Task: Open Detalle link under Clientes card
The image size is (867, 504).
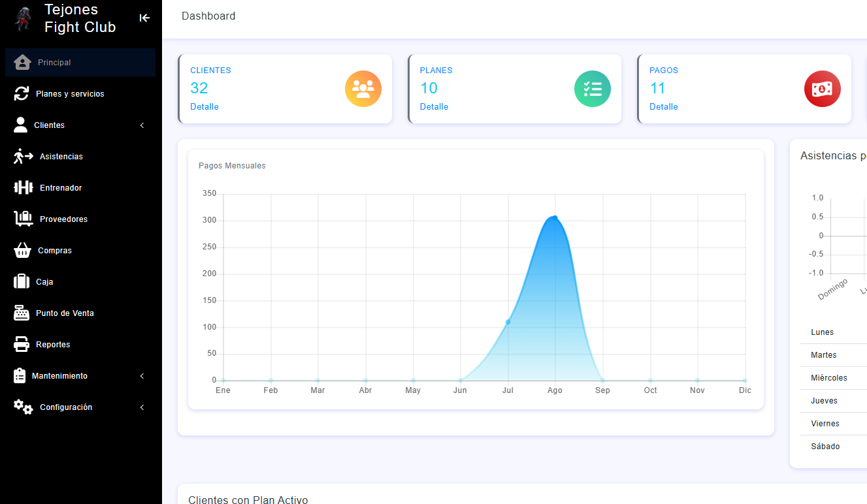Action: coord(204,107)
